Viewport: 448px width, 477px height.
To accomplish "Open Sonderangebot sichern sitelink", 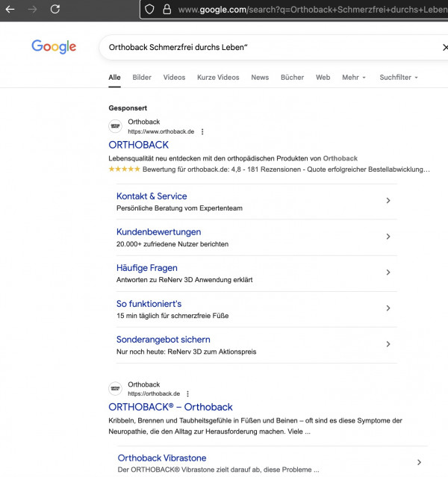I will point(163,340).
